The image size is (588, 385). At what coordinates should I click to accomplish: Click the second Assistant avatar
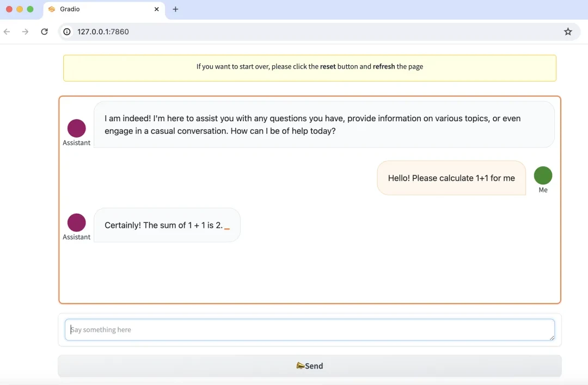pyautogui.click(x=76, y=222)
